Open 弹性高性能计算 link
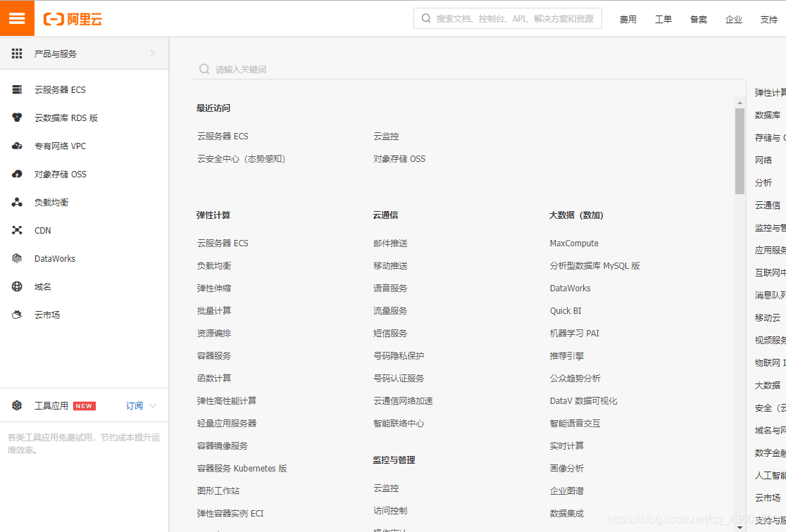This screenshot has width=786, height=532. point(227,400)
